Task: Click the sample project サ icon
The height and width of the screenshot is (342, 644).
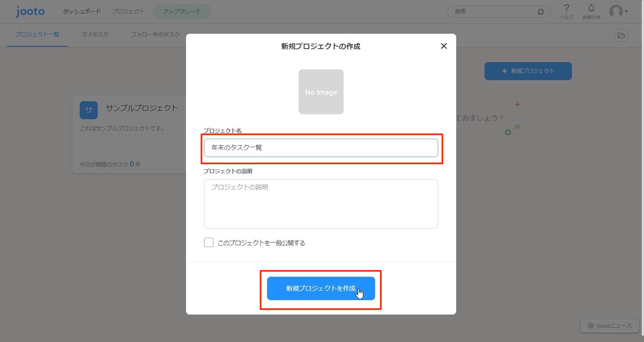Action: (89, 110)
